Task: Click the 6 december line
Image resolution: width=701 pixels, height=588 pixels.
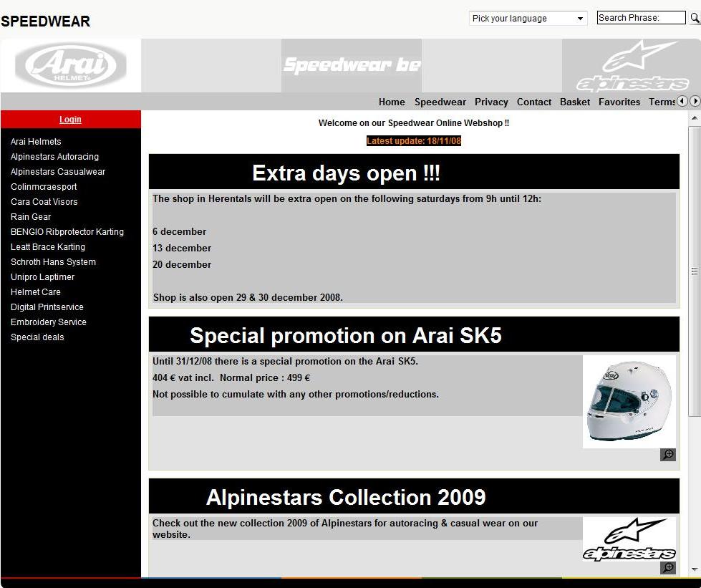Action: 179,231
